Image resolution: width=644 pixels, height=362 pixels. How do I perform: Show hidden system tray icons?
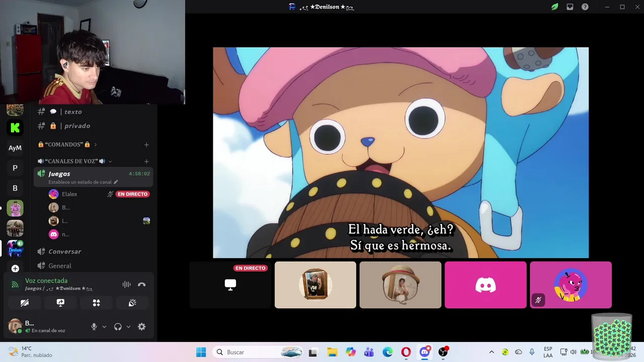click(492, 352)
